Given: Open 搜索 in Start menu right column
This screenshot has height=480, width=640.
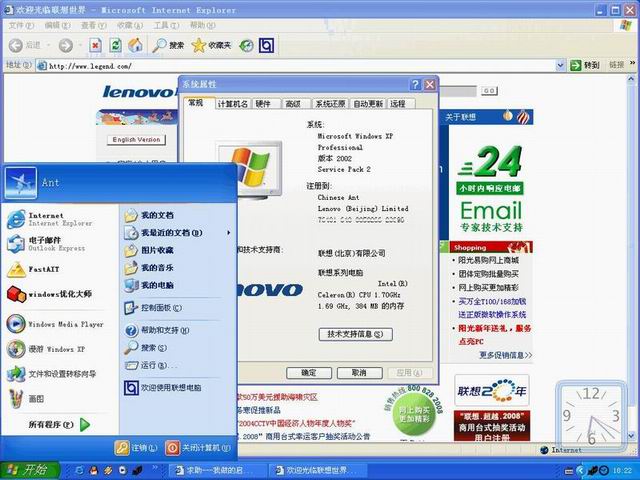Looking at the screenshot, I should 178,348.
